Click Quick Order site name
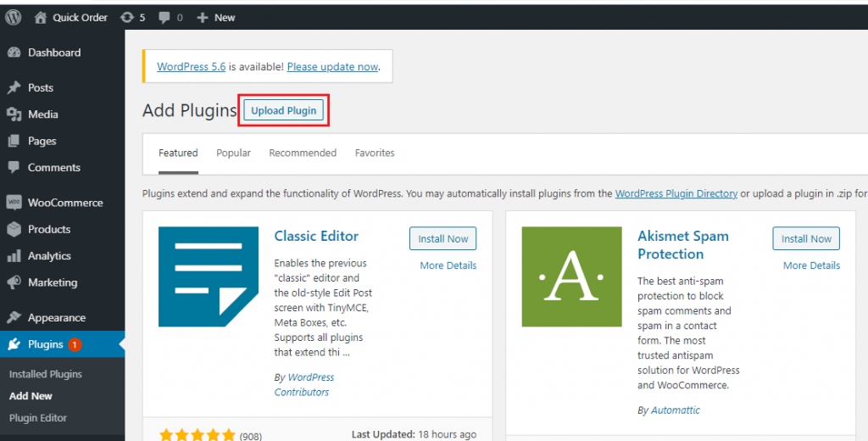 point(80,18)
